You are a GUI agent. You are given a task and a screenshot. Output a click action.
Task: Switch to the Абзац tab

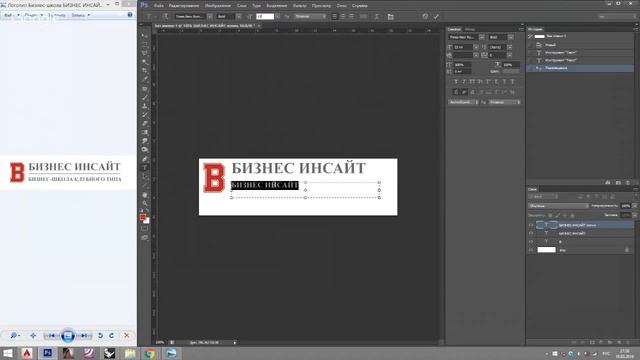click(x=470, y=29)
